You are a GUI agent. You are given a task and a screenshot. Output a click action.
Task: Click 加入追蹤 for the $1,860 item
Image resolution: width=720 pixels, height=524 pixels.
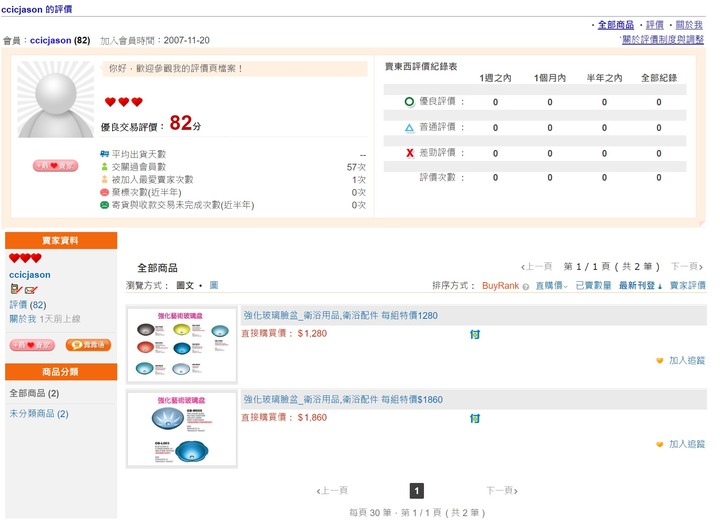point(686,444)
